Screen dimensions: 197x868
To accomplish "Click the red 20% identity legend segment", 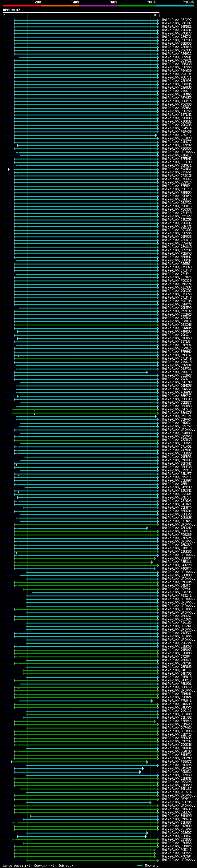I will click(22, 6).
